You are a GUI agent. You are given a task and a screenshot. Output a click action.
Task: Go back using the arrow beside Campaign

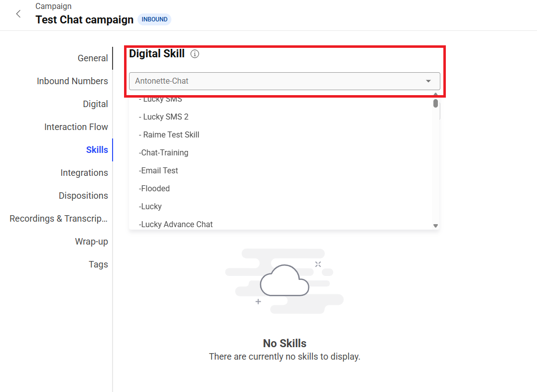[x=18, y=13]
